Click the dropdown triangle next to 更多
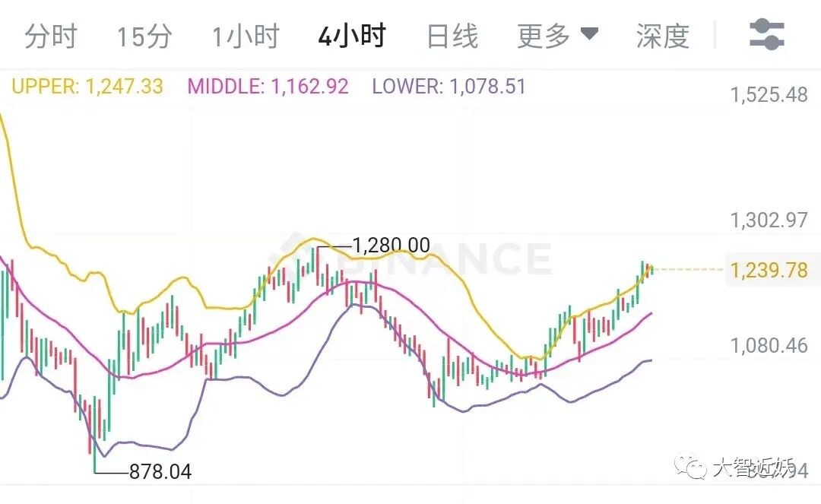Viewport: 821px width, 504px height. tap(590, 34)
